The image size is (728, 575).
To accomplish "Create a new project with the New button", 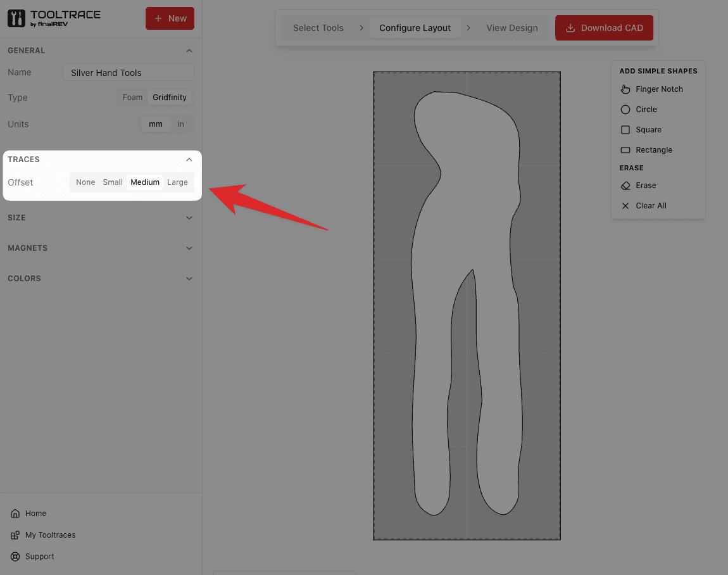I will (x=170, y=18).
